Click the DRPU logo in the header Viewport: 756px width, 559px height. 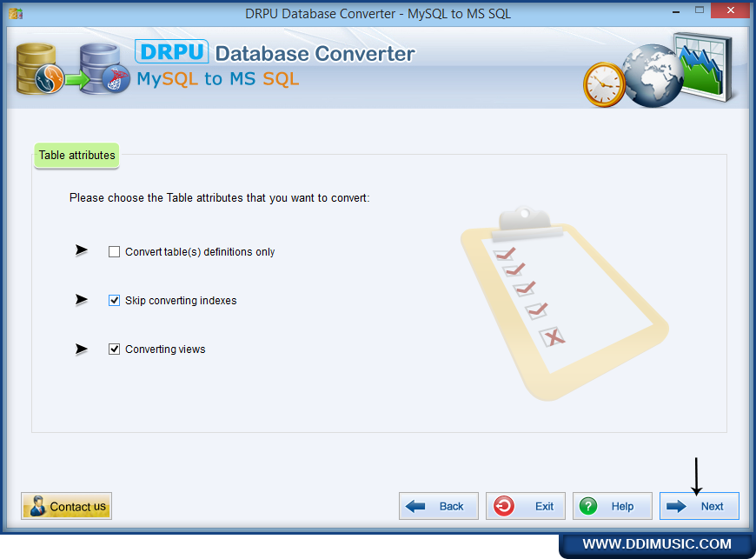click(x=172, y=51)
